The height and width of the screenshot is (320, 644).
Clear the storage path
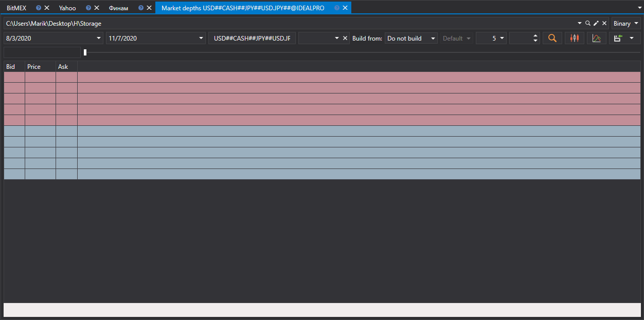[x=604, y=24]
